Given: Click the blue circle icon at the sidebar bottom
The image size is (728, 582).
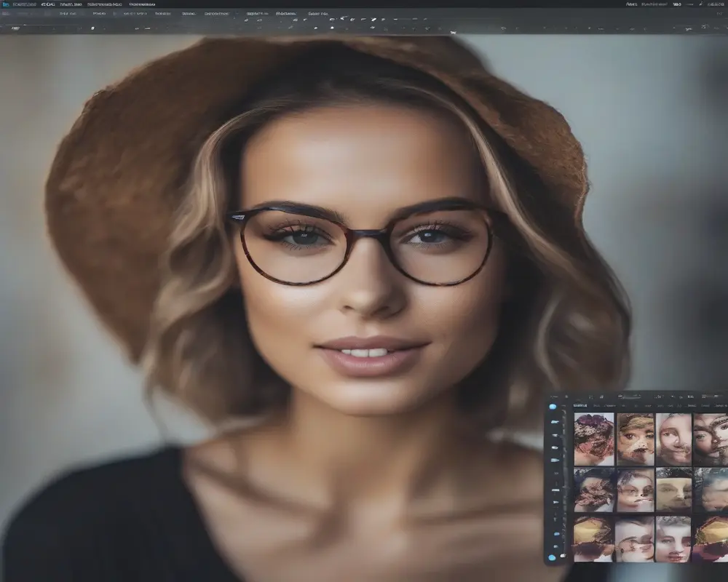Looking at the screenshot, I should coord(552,557).
